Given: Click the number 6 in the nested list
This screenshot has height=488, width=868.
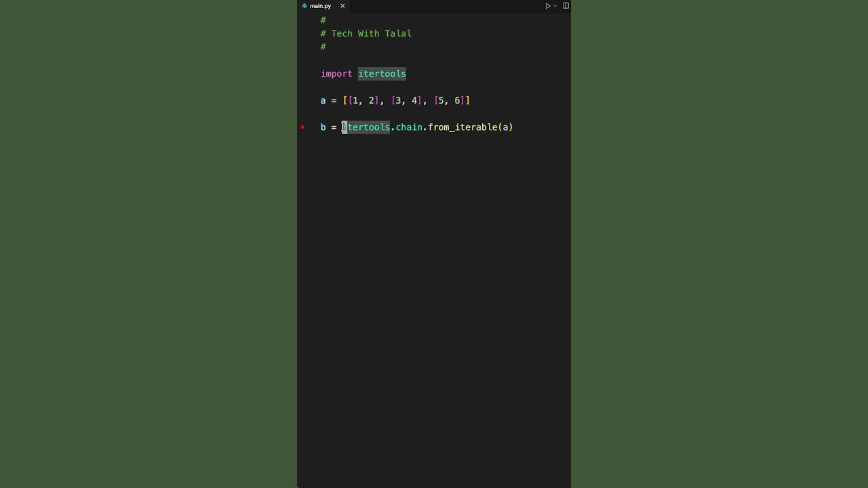Looking at the screenshot, I should coord(457,100).
